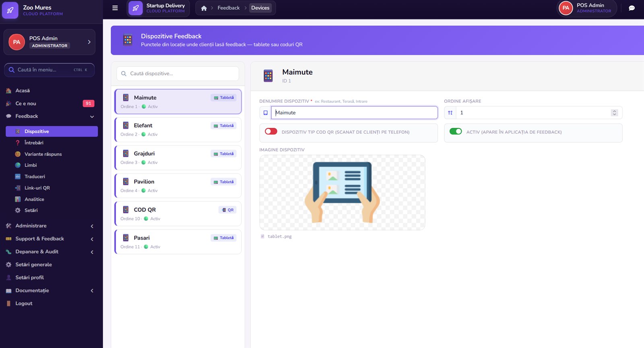
Task: Click the device grid icon in the purple header
Action: (128, 40)
